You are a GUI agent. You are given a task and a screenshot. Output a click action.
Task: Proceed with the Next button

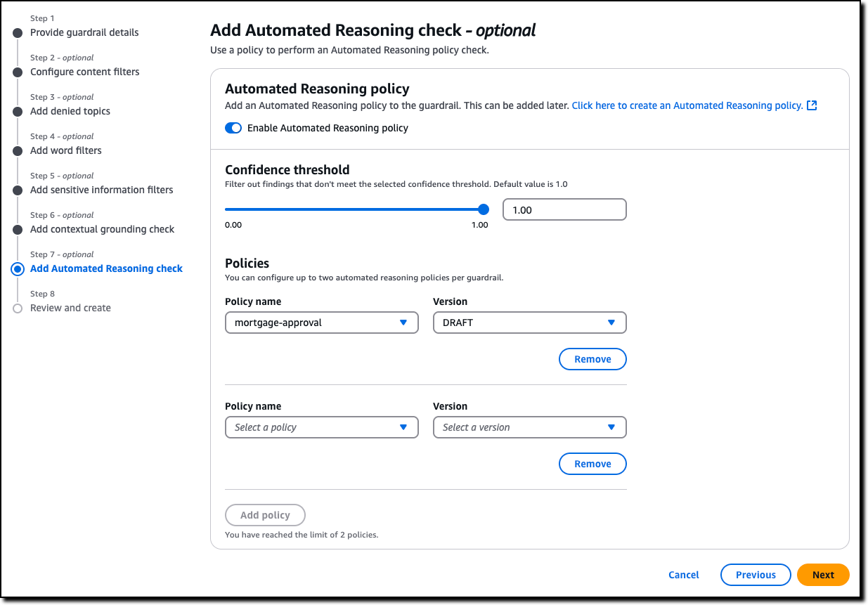[823, 575]
